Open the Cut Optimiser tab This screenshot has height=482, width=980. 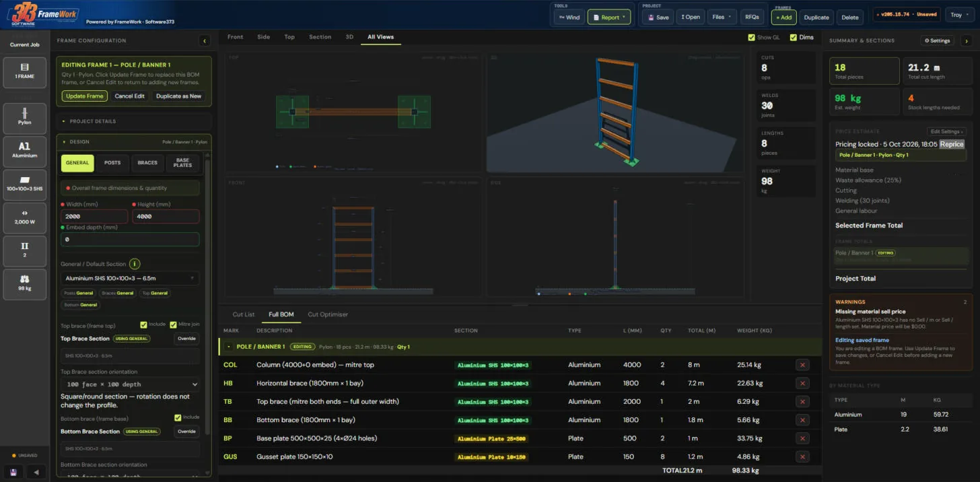coord(328,314)
